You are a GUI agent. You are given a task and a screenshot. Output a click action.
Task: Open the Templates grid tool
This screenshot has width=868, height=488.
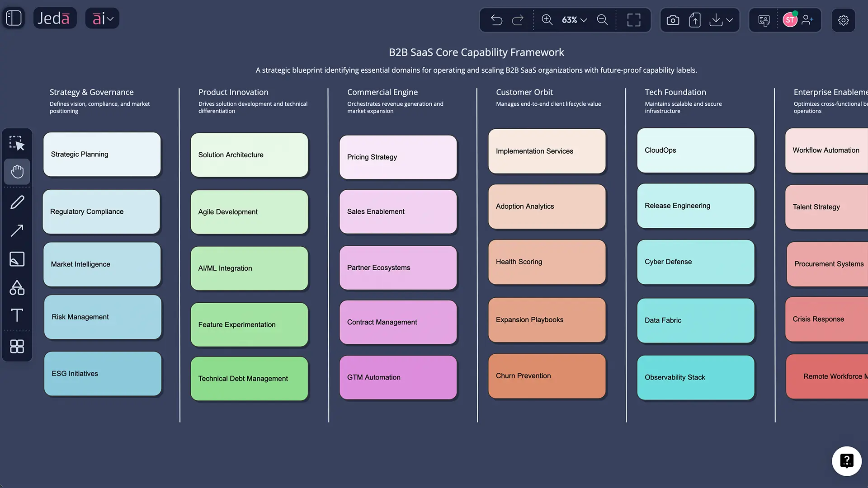point(17,347)
